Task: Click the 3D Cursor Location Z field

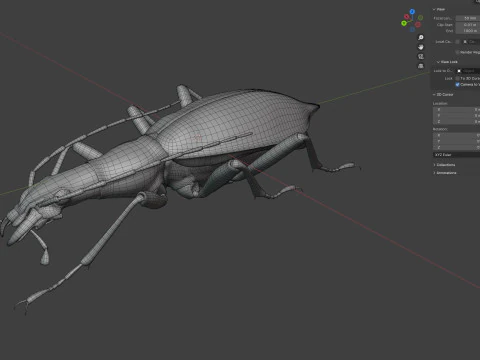Action: pyautogui.click(x=456, y=122)
